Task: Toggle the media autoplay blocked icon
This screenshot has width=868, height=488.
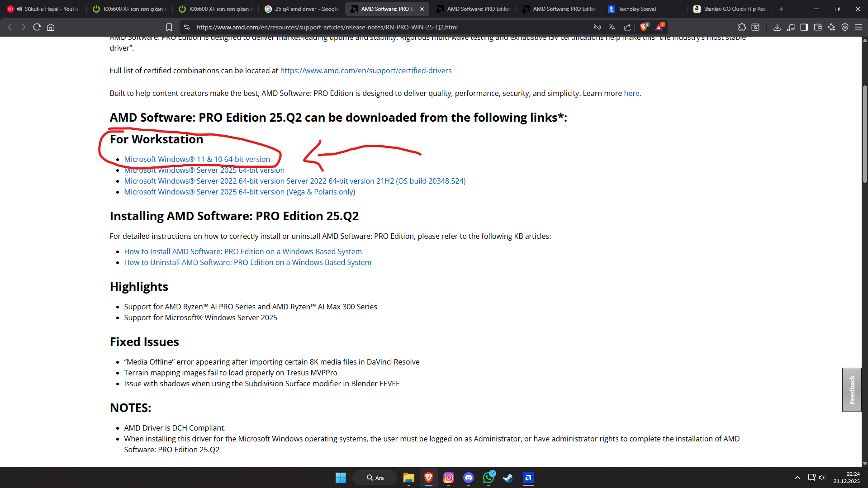Action: [598, 27]
